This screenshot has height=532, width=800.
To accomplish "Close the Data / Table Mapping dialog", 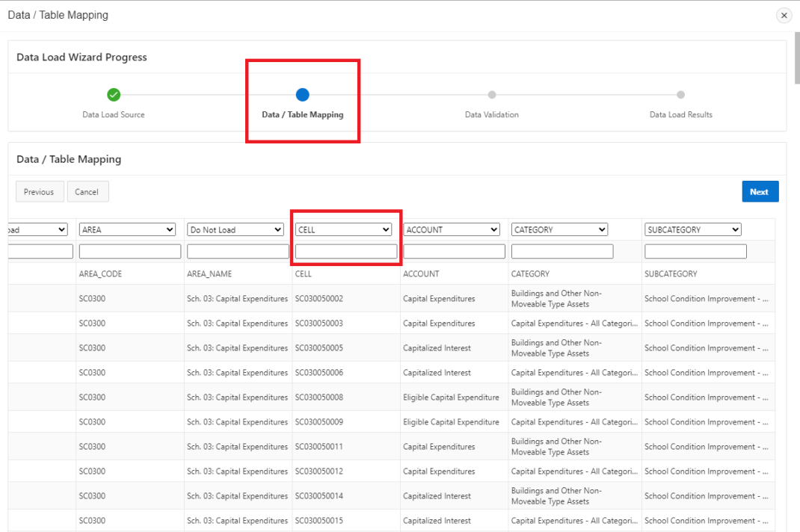I will pos(784,16).
